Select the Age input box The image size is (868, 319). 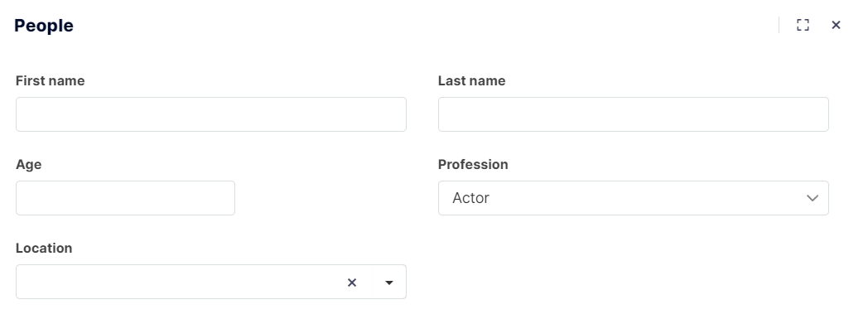click(x=125, y=198)
